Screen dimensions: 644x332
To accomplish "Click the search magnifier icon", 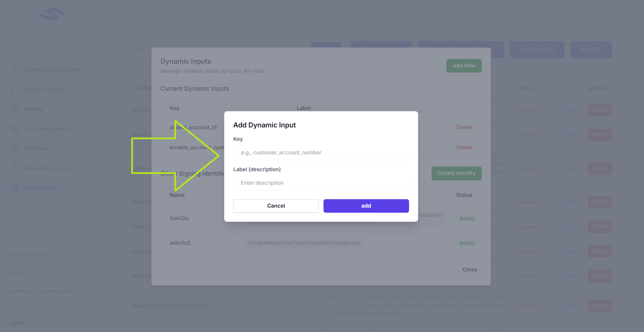I will (x=139, y=50).
